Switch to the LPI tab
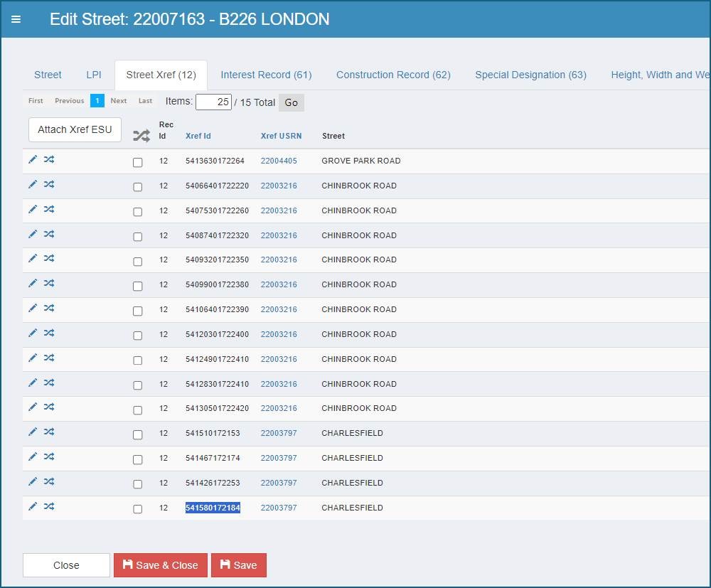The height and width of the screenshot is (588, 711). [x=94, y=75]
